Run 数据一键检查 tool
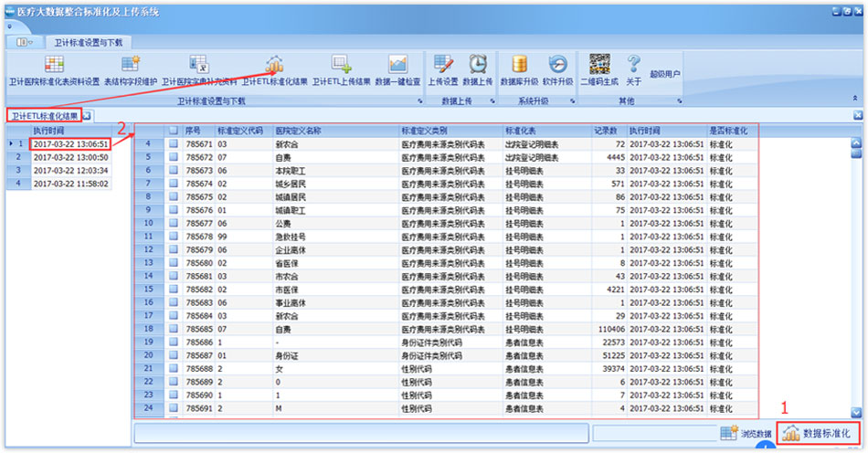This screenshot has height=453, width=868. 397,71
